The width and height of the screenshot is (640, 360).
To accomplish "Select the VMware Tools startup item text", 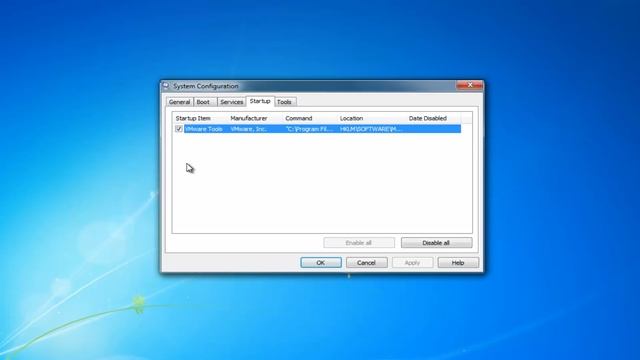I will 204,129.
